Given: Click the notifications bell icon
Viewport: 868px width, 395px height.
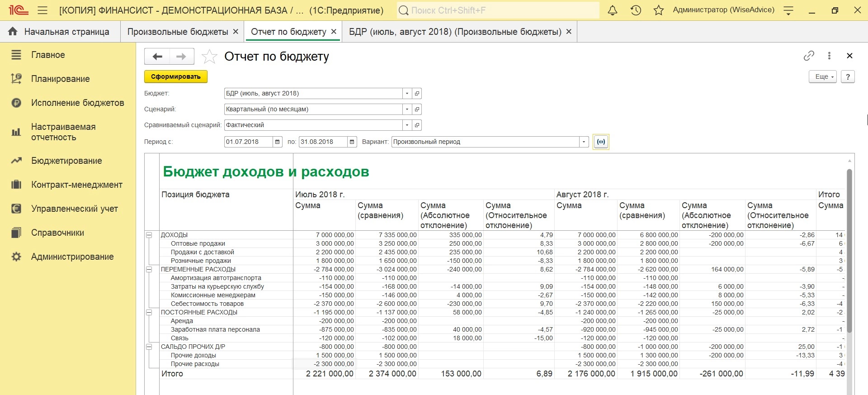Looking at the screenshot, I should (613, 10).
